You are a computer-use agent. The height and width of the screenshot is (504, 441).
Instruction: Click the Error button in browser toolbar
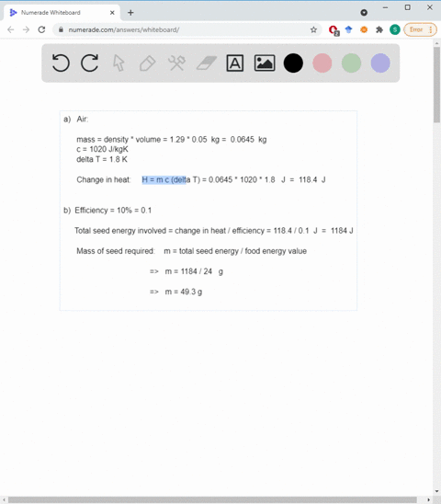420,29
